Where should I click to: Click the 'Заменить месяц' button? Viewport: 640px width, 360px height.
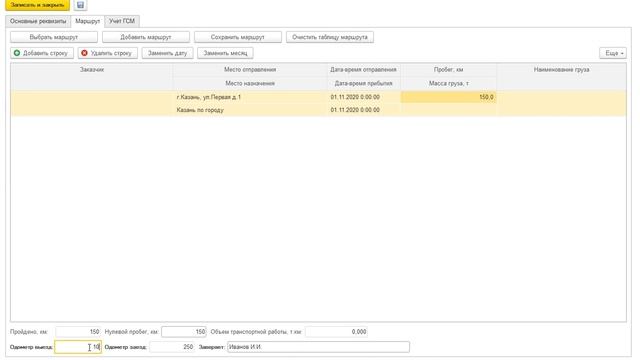(x=225, y=53)
